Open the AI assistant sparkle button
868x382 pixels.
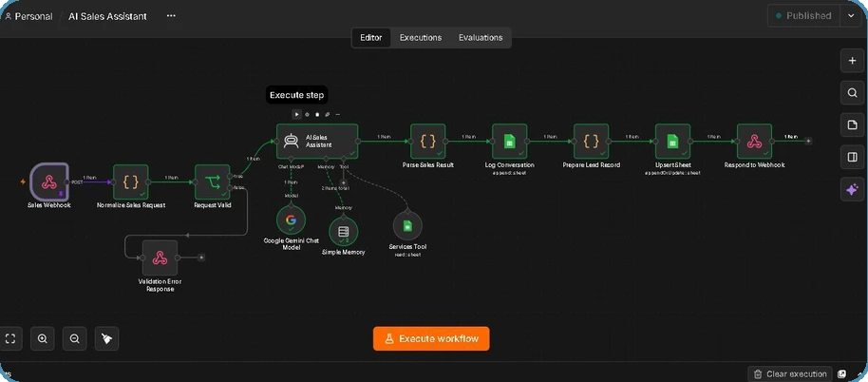point(852,189)
